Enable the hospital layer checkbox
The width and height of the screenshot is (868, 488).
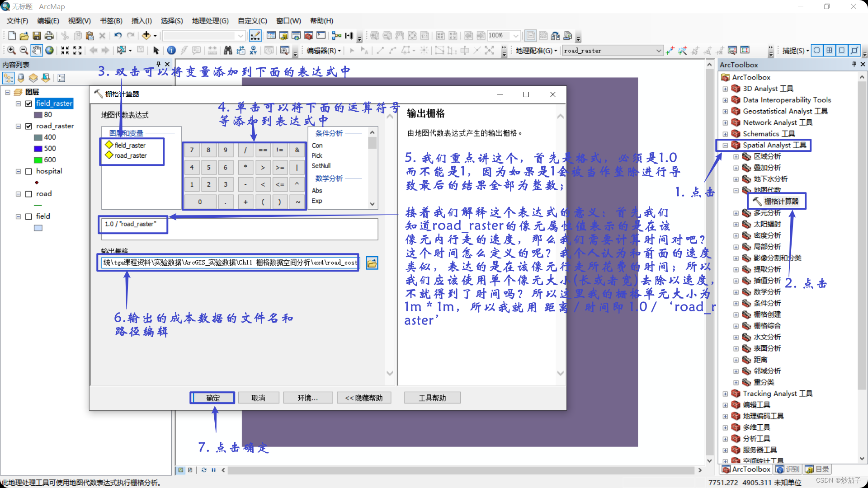pos(28,171)
